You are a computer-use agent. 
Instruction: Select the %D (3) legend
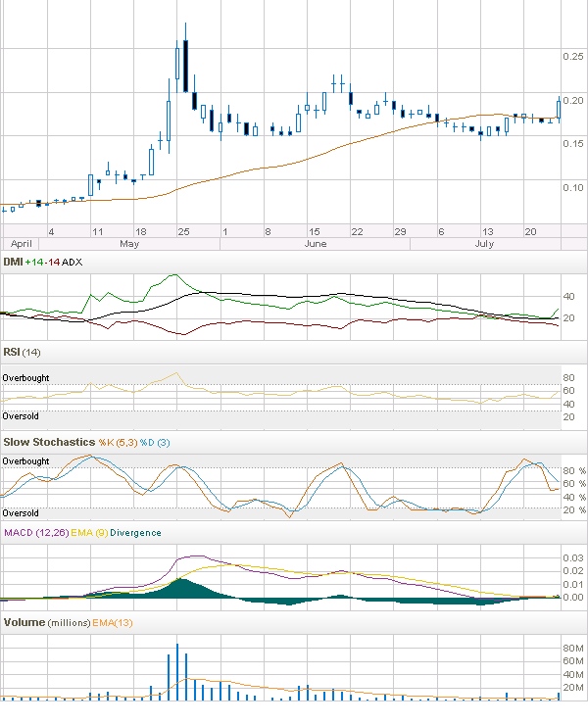coord(155,443)
